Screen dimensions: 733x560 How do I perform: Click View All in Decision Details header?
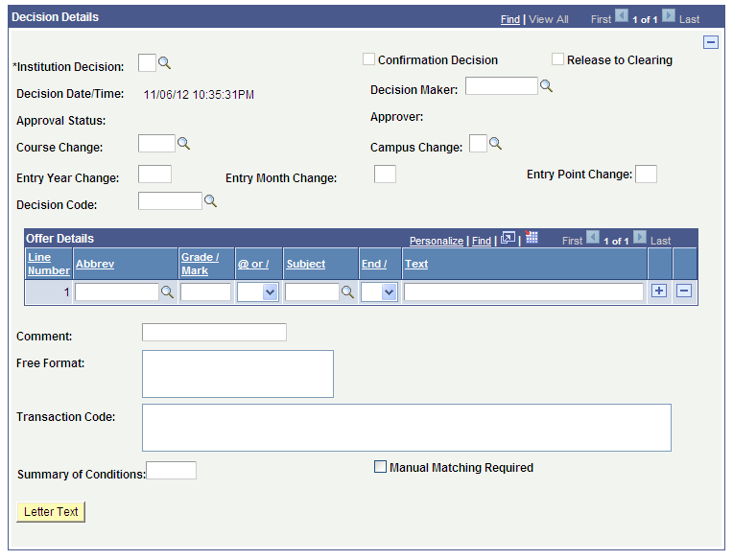pyautogui.click(x=549, y=19)
